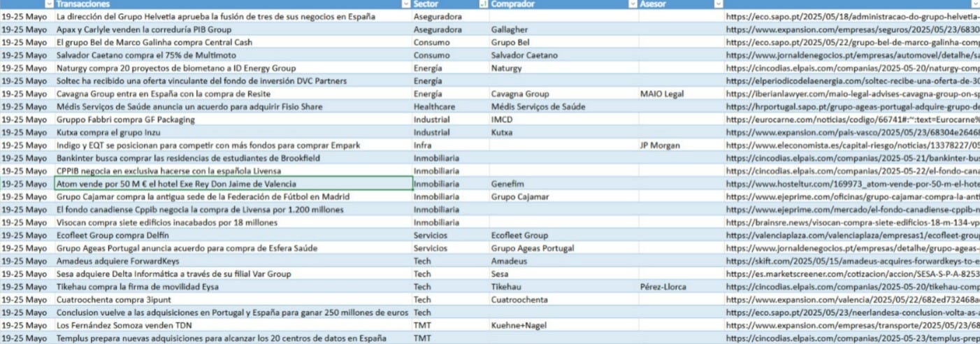Select the Visocan siete edificios transaction cell
The image size is (980, 344).
pyautogui.click(x=233, y=222)
